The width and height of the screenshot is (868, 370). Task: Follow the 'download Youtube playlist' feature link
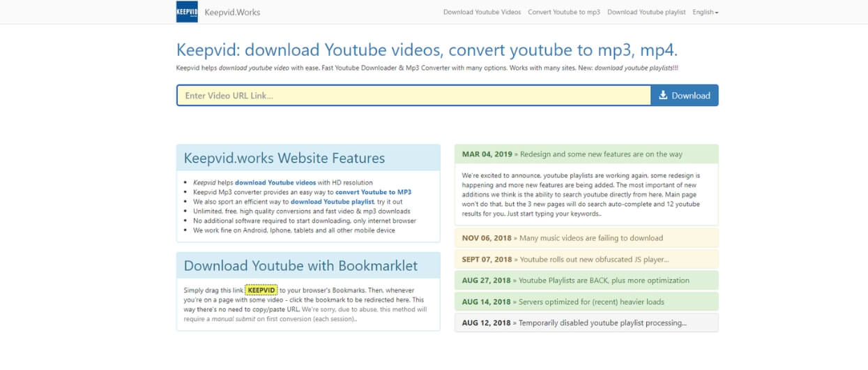(331, 201)
